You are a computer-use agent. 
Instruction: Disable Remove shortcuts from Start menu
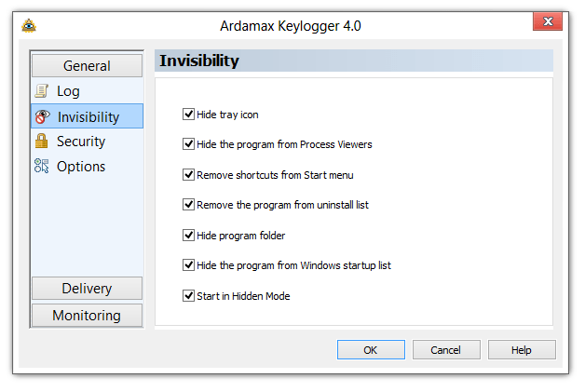coord(188,174)
